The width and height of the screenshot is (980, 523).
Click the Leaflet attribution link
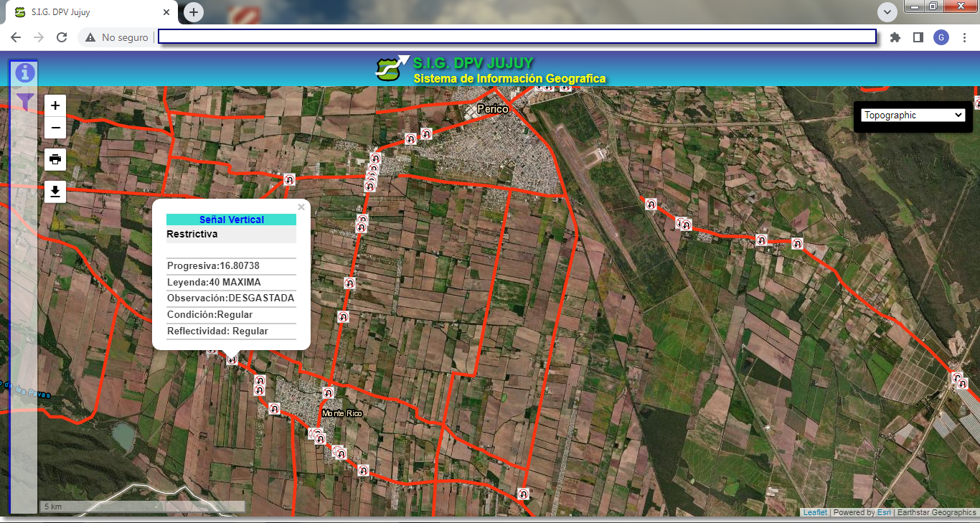[814, 512]
